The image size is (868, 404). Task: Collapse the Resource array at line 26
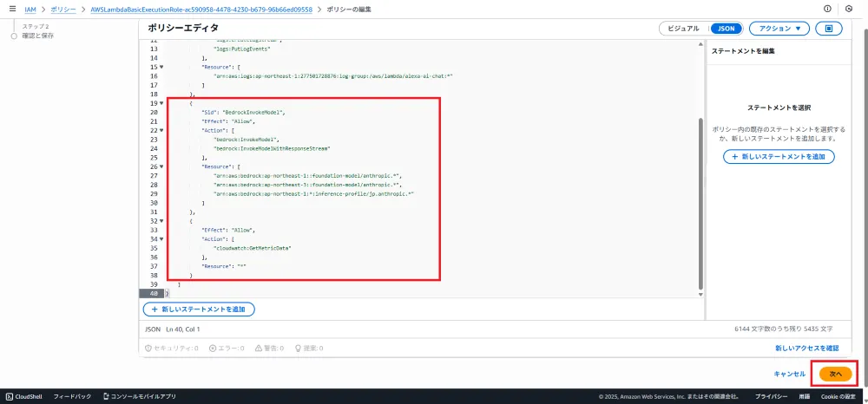tap(161, 167)
